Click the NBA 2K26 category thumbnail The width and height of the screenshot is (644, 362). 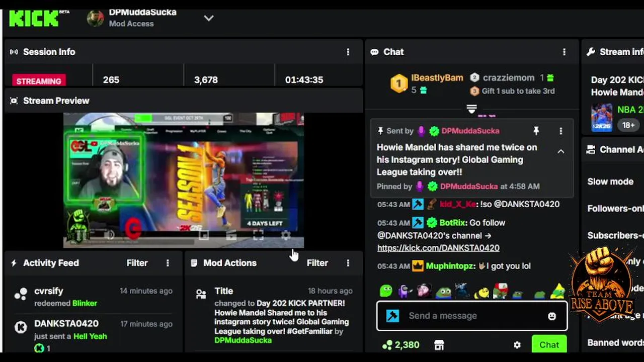[602, 117]
